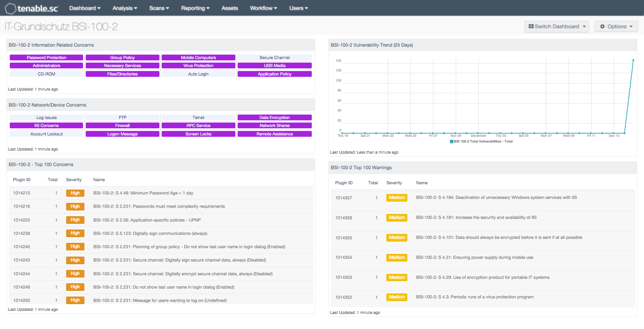This screenshot has height=329, width=644.
Task: Open the Screen Locks indicator
Action: click(199, 134)
